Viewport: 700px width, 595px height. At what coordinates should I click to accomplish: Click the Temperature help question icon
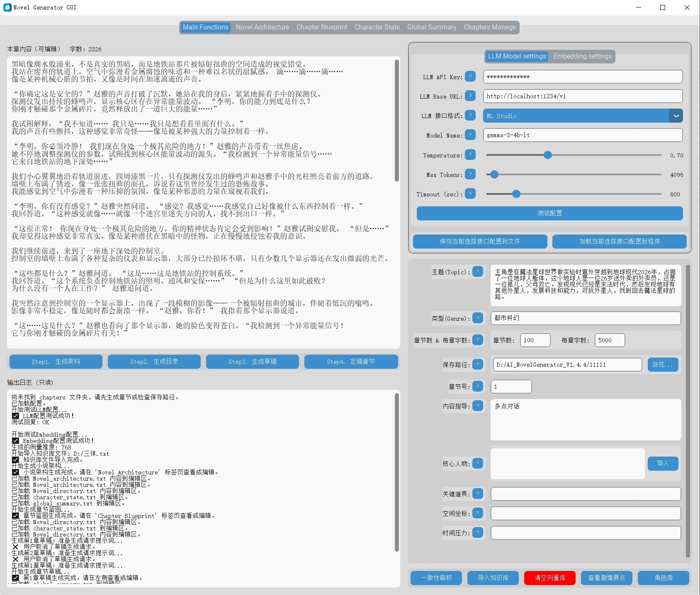click(x=470, y=155)
